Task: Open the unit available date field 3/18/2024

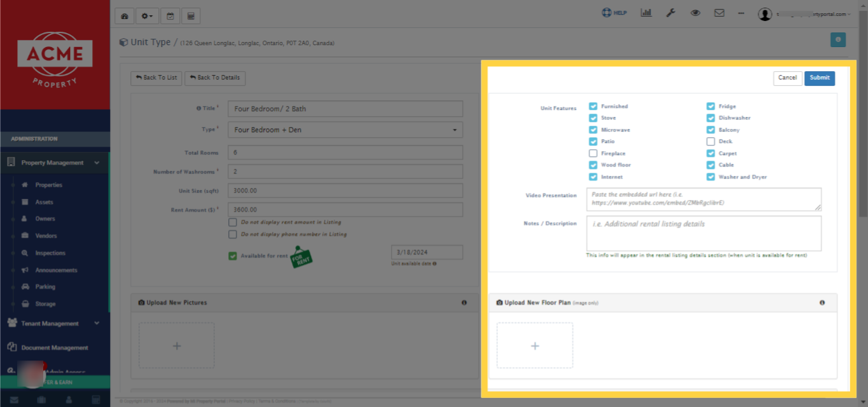Action: pos(427,252)
